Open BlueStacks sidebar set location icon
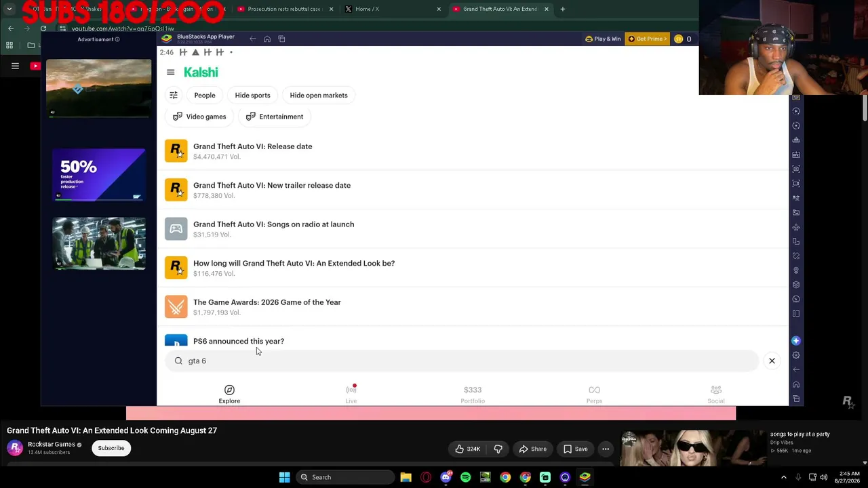The height and width of the screenshot is (488, 868). tap(796, 270)
